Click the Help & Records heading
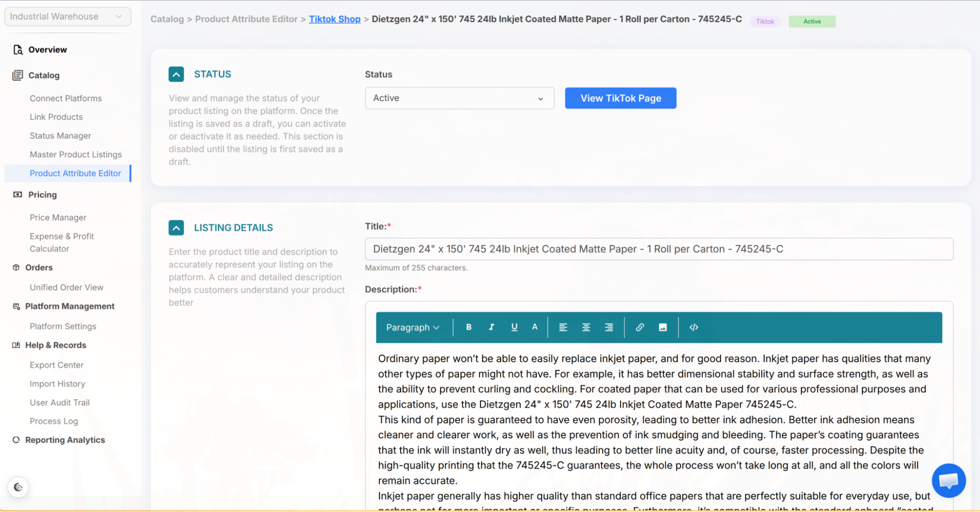Image resolution: width=980 pixels, height=512 pixels. tap(55, 345)
